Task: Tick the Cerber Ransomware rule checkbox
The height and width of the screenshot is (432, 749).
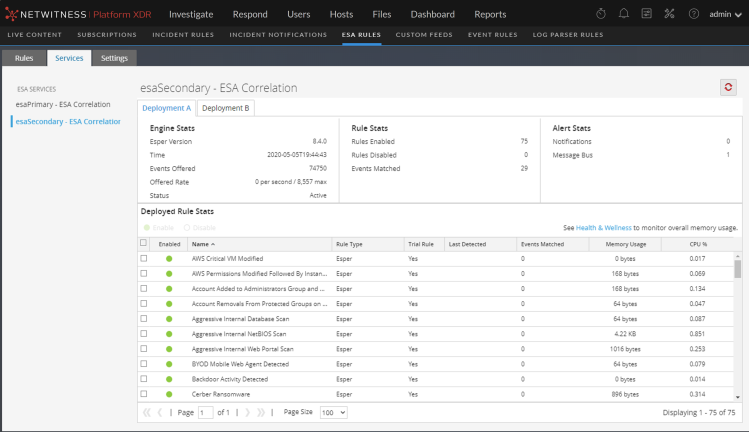Action: 144,394
